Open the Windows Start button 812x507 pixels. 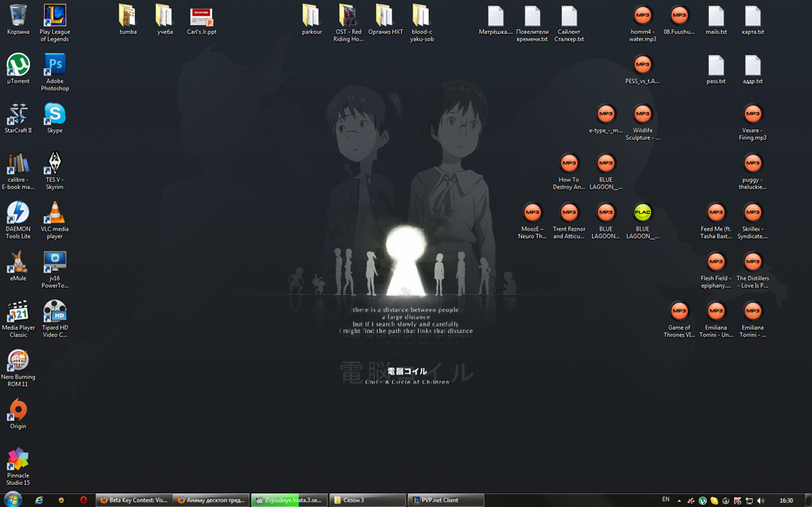point(12,500)
